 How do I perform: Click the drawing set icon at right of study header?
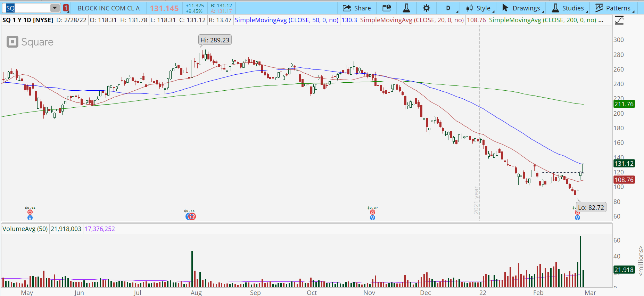tap(619, 20)
